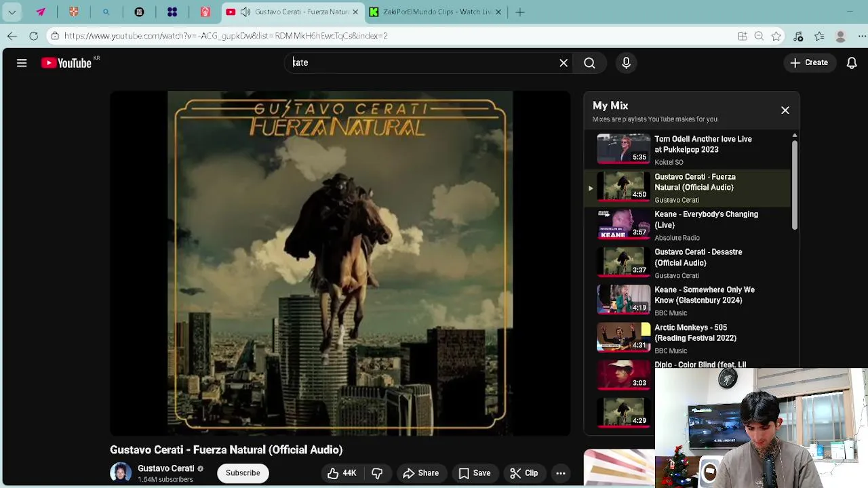This screenshot has height=488, width=868.
Task: Open Gustavo Cerati channel name link
Action: (x=165, y=468)
